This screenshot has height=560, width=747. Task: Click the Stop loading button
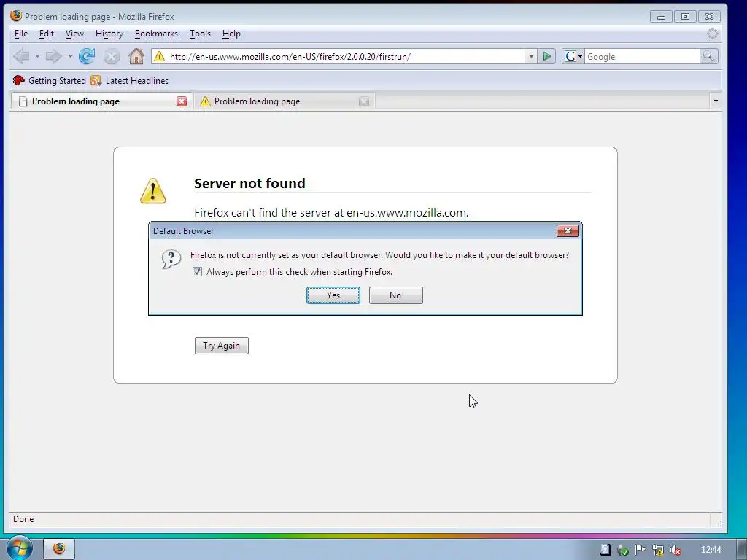(112, 57)
